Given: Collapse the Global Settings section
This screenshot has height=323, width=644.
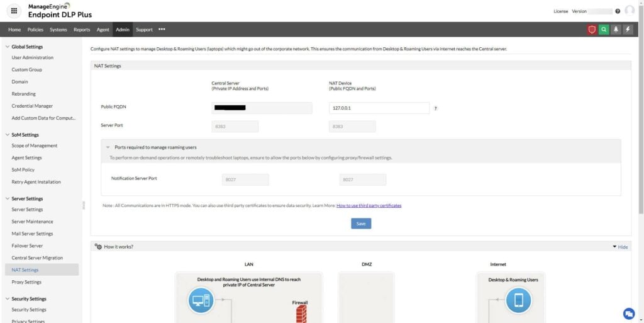Looking at the screenshot, I should coord(8,47).
